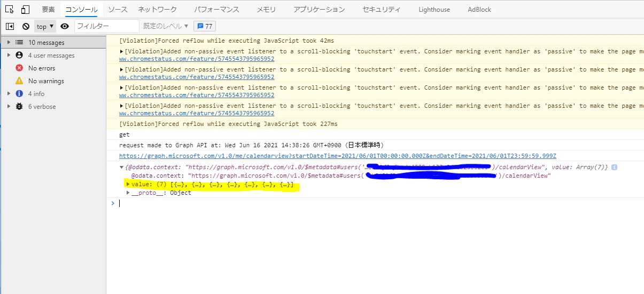Open the ネットワーク tab
The width and height of the screenshot is (644, 294).
click(158, 10)
